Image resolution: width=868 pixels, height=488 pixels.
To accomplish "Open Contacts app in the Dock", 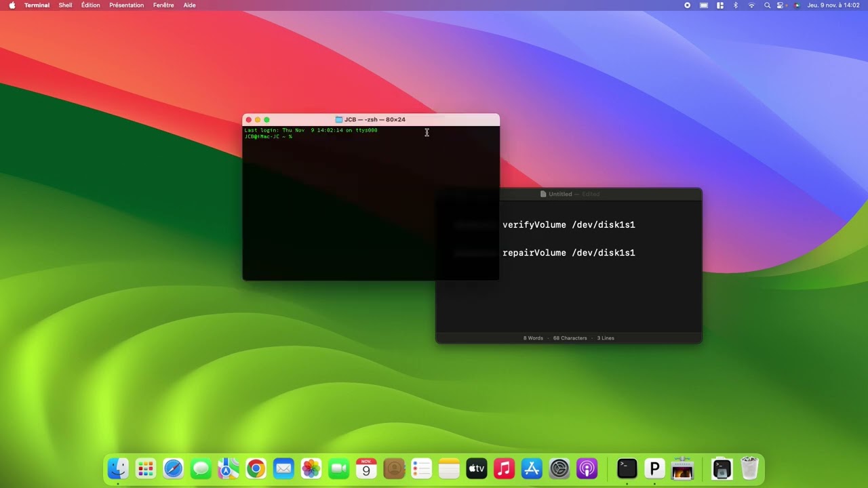I will tap(394, 468).
